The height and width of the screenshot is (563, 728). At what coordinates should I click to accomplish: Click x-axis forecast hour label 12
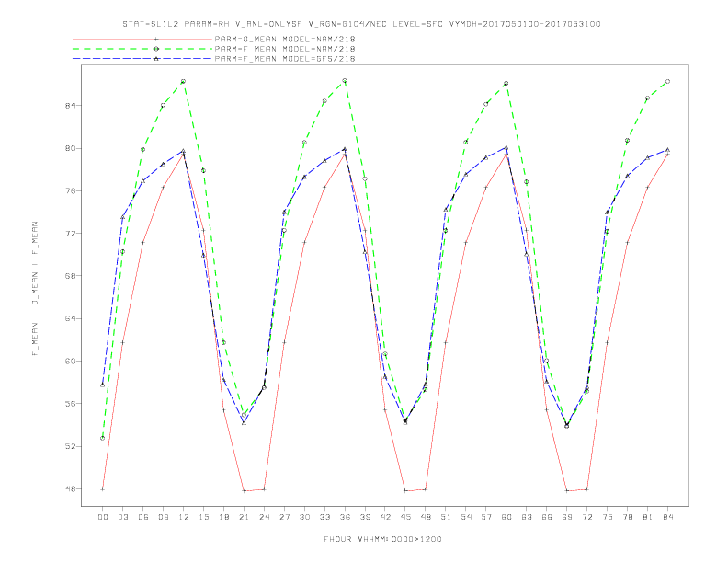(x=184, y=517)
